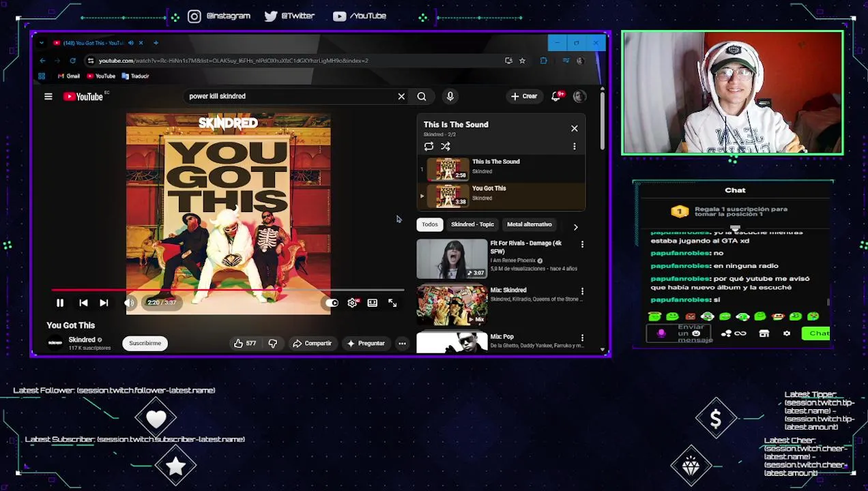Open the browser extensions icon
The height and width of the screenshot is (491, 868).
[x=543, y=61]
